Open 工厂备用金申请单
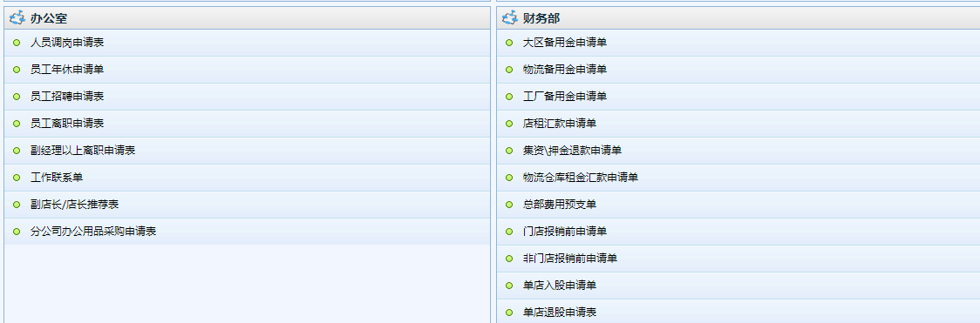 565,97
